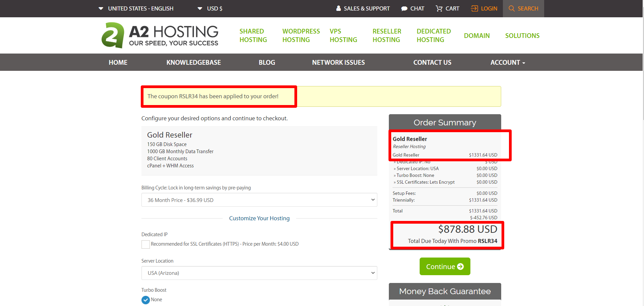The image size is (644, 306).
Task: Open the Server Location dropdown
Action: pyautogui.click(x=259, y=273)
